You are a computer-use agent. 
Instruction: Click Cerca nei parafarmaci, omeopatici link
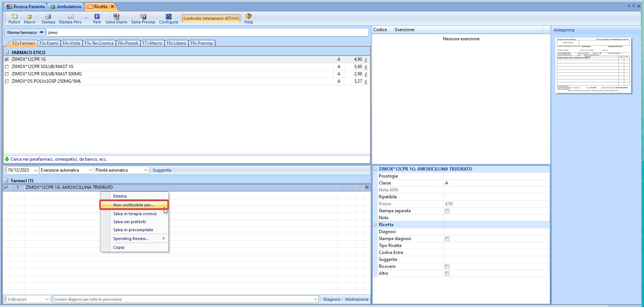click(59, 159)
